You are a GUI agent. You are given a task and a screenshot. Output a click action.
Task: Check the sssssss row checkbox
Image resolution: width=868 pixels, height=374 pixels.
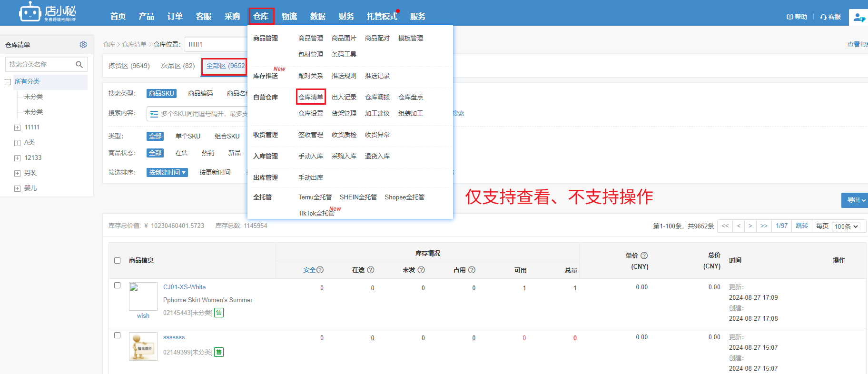(118, 335)
